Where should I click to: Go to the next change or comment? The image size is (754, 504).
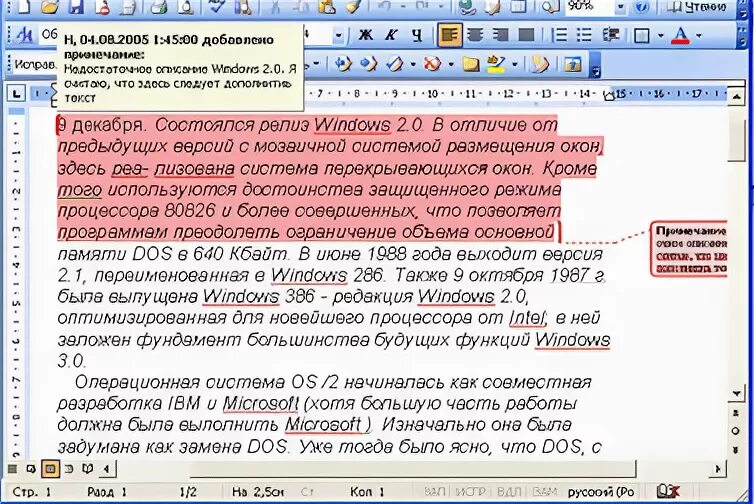pyautogui.click(x=369, y=64)
